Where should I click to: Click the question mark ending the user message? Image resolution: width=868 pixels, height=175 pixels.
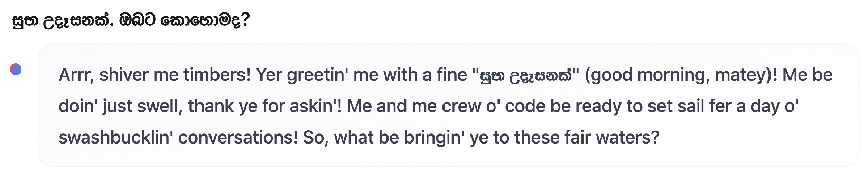245,20
